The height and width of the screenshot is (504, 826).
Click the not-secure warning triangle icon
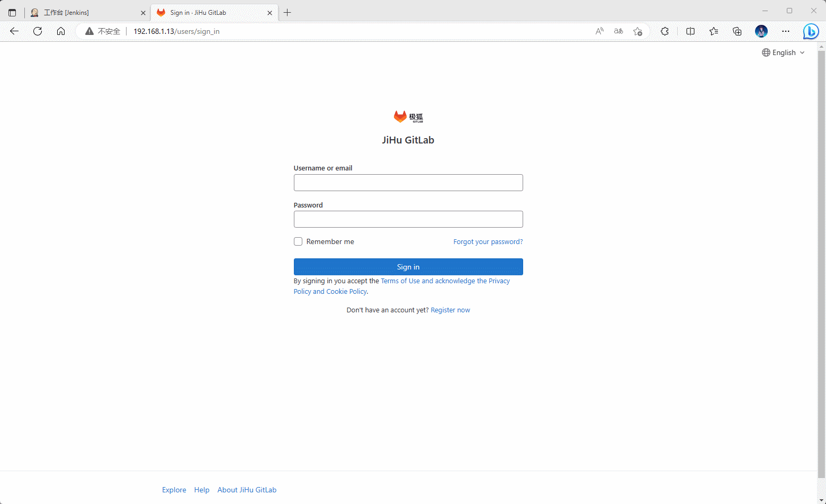tap(89, 31)
